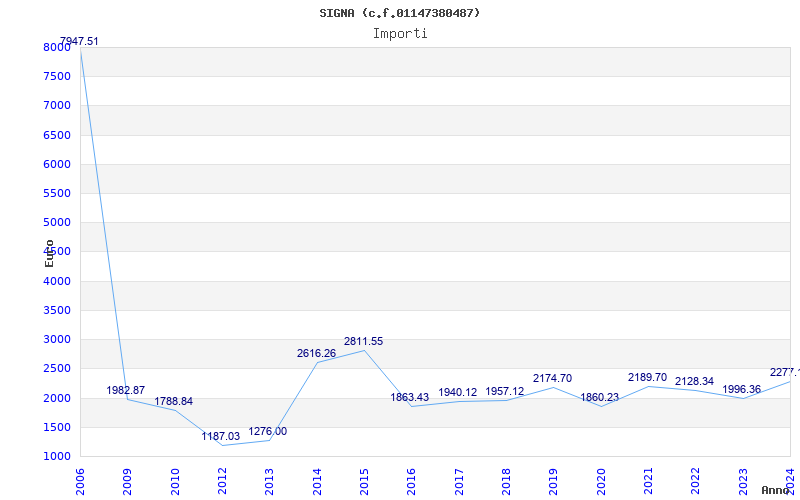This screenshot has width=800, height=500.
Task: Click the Importi subtitle
Action: [x=400, y=33]
